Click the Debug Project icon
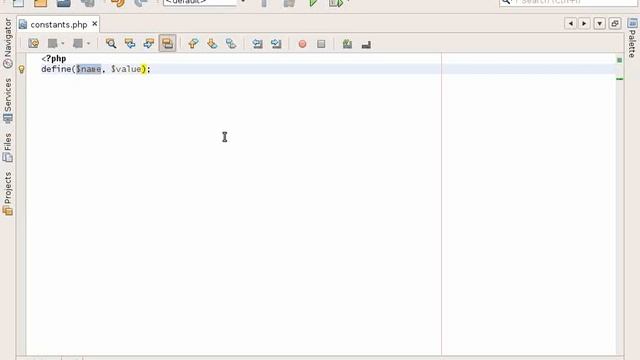 pyautogui.click(x=336, y=3)
